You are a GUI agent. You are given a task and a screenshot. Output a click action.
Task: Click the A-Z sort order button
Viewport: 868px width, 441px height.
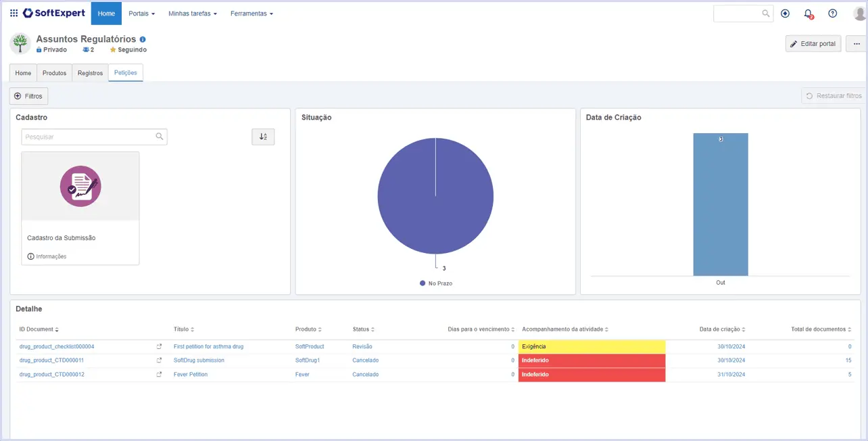tap(263, 137)
